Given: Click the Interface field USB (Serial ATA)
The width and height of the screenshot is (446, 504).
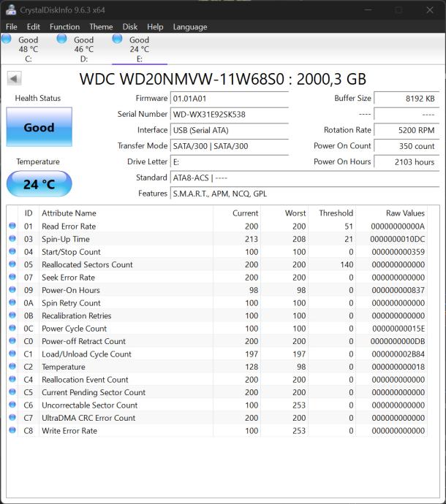Looking at the screenshot, I should [x=230, y=130].
